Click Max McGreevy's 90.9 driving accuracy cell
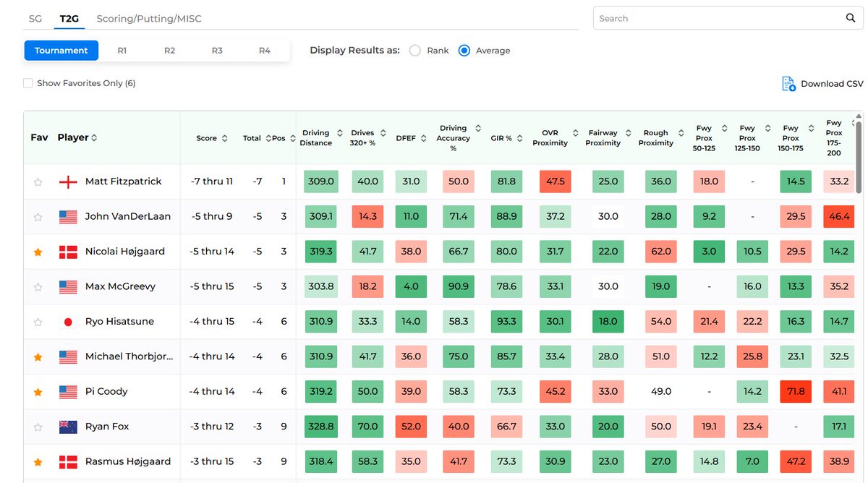Viewport: 868px width, 483px height. click(x=459, y=286)
